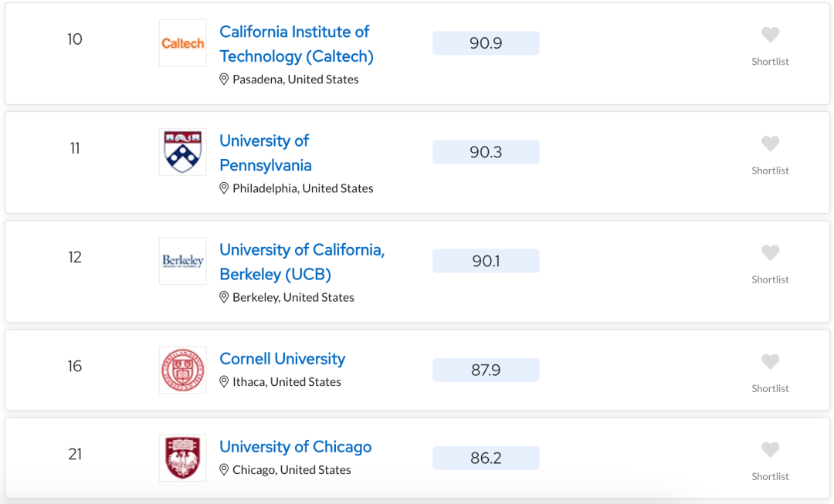Click the location pin beside Ithaca
The width and height of the screenshot is (834, 504).
coord(224,382)
